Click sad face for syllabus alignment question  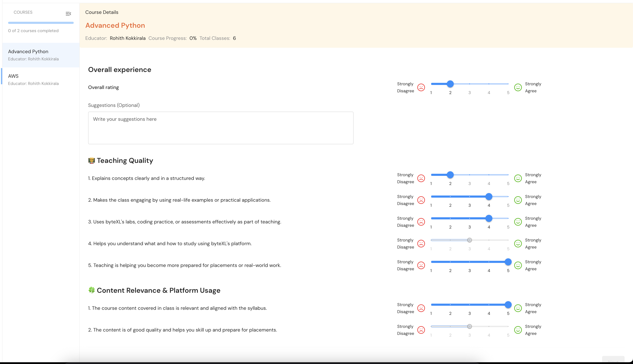pyautogui.click(x=421, y=308)
